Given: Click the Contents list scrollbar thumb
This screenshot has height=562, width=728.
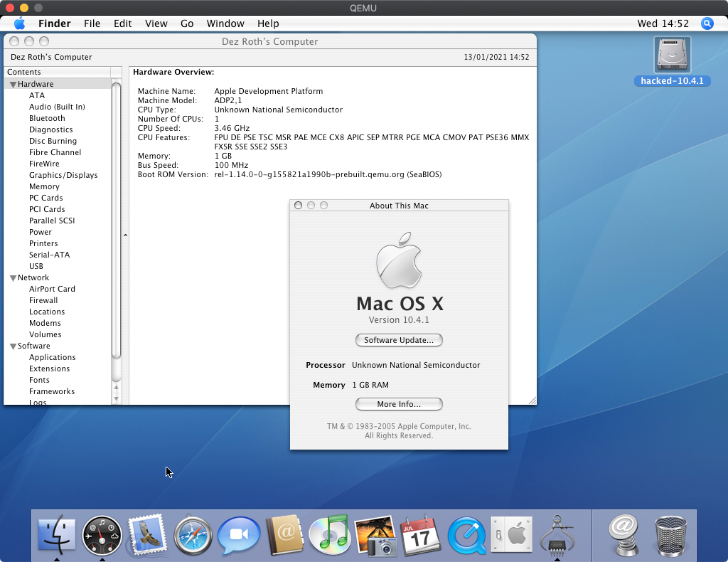Looking at the screenshot, I should point(116,221).
